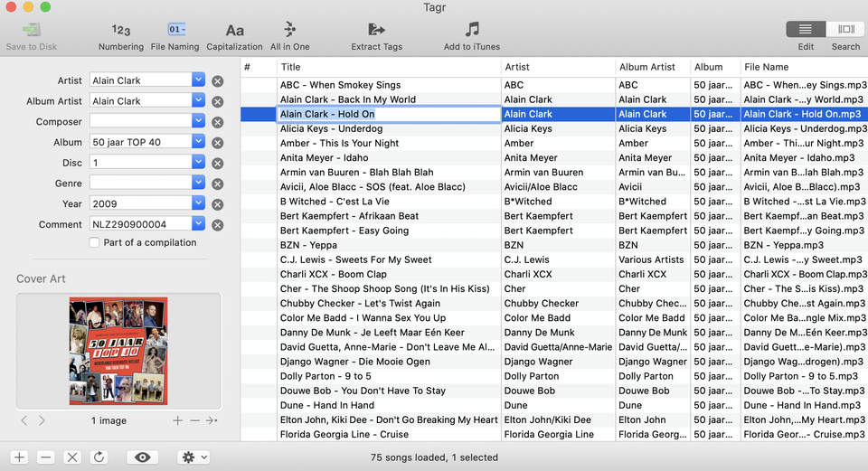Clear the Composer field
The height and width of the screenshot is (471, 868).
coord(218,122)
